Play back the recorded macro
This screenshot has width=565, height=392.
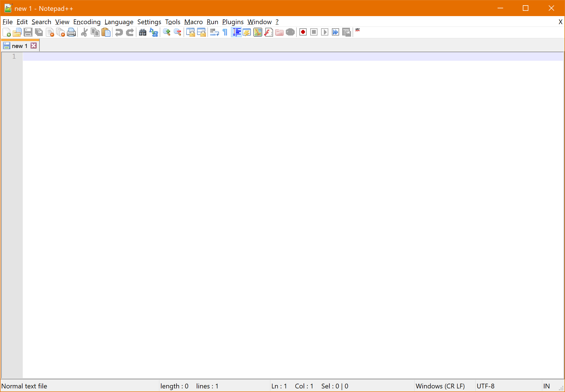(x=325, y=32)
